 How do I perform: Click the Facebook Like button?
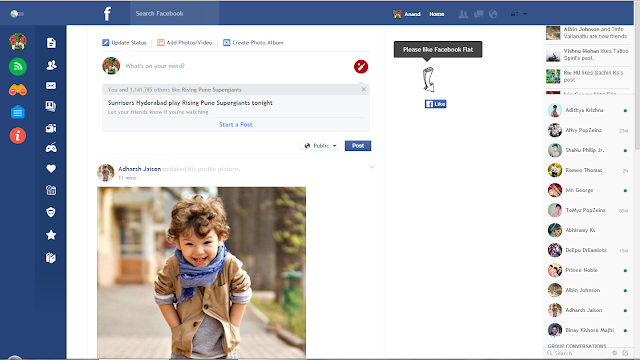pos(436,104)
